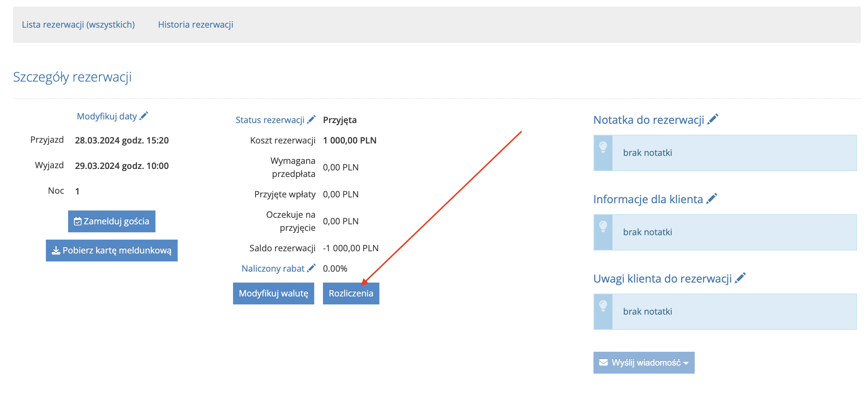Click brak notatki under Notatka do rezerwacji
Viewport: 868px width, 394px height.
point(648,153)
